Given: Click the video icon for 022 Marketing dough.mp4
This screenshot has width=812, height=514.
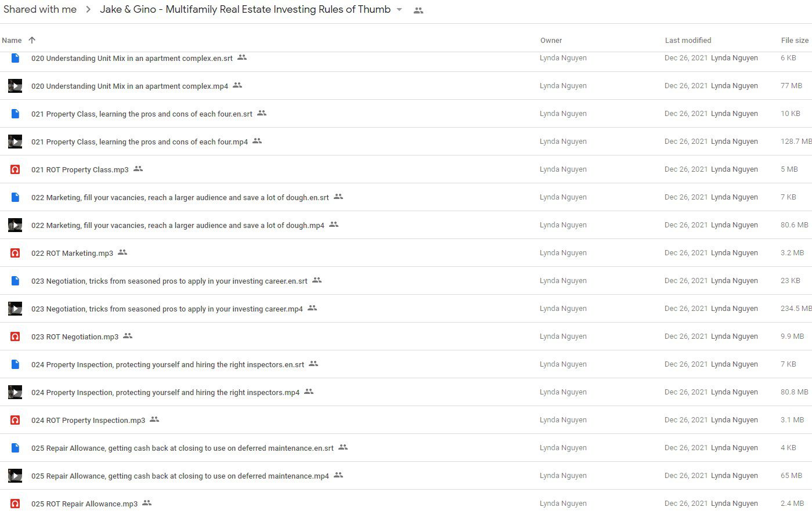Looking at the screenshot, I should (15, 225).
